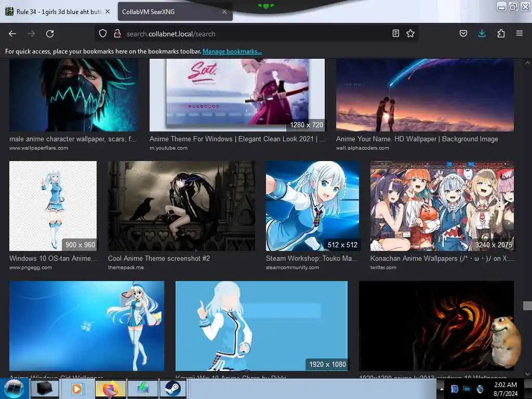
Task: Open the 1920 x 1080 blue silhouette thumbnail
Action: pos(261,326)
